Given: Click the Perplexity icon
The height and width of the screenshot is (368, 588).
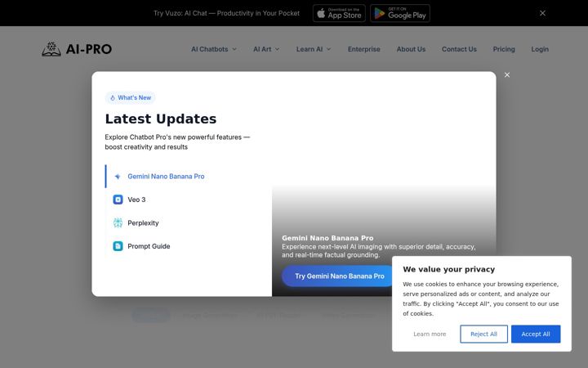Looking at the screenshot, I should click(118, 222).
